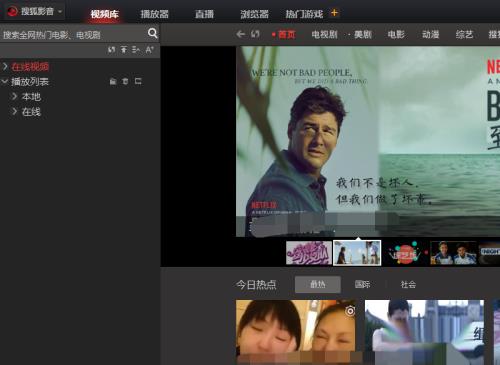Reload page with the refresh icon beside back arrow
The height and width of the screenshot is (365, 500).
pyautogui.click(x=255, y=34)
